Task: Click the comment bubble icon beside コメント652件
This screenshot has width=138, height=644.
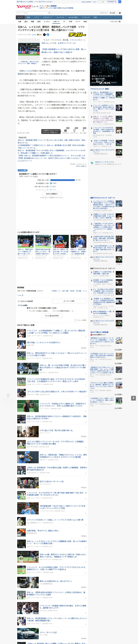Action: point(19,301)
